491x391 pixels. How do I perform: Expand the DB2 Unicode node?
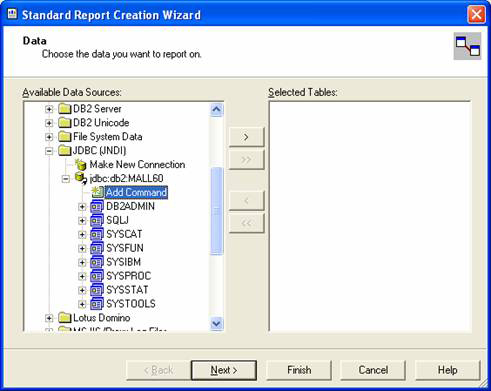pyautogui.click(x=49, y=123)
